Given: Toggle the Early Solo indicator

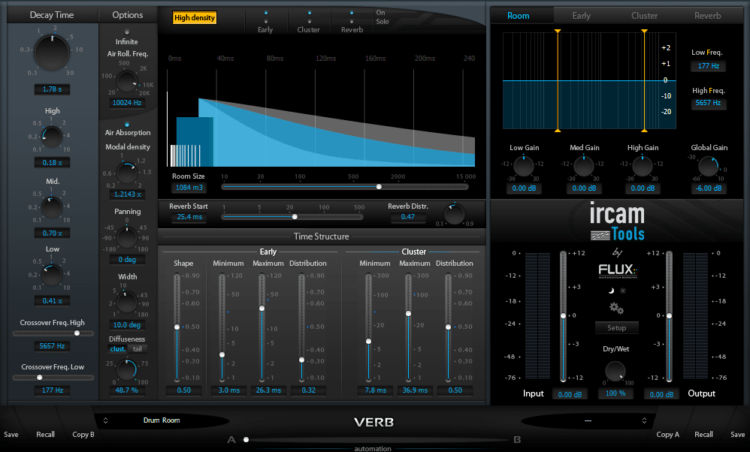Looking at the screenshot, I should 266,22.
